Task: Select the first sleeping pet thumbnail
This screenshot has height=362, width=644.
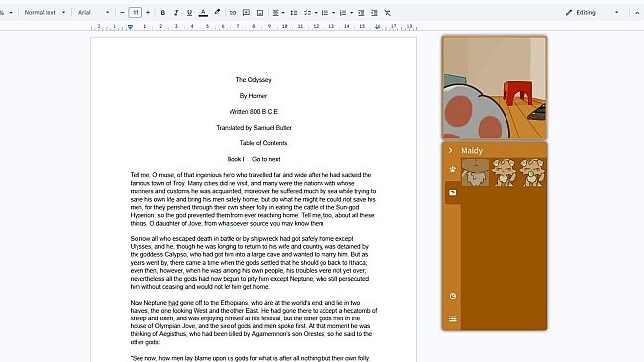Action: click(475, 173)
